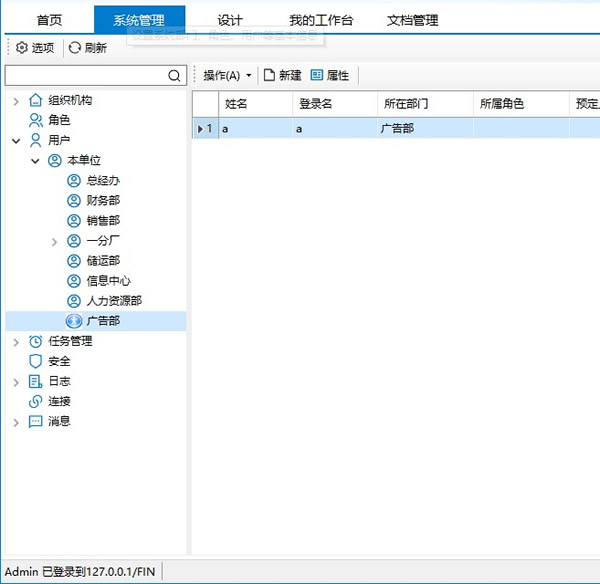
Task: Open the 操作(A) dropdown menu
Action: pos(226,75)
